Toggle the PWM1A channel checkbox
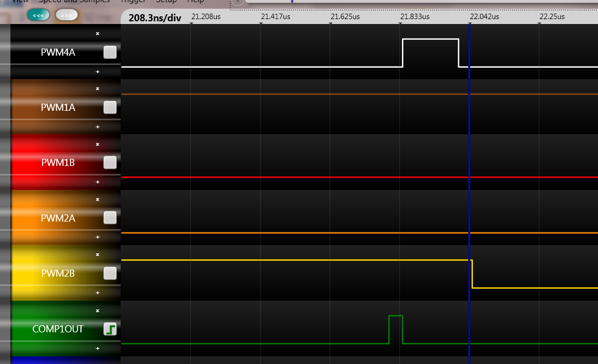This screenshot has height=364, width=598. (110, 108)
